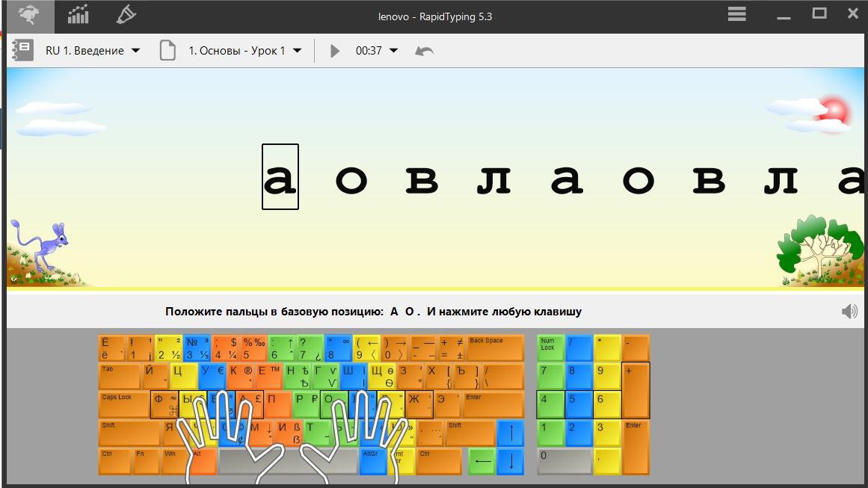Click the Caps Lock key on virtual keyboard
The image size is (868, 488).
[123, 404]
